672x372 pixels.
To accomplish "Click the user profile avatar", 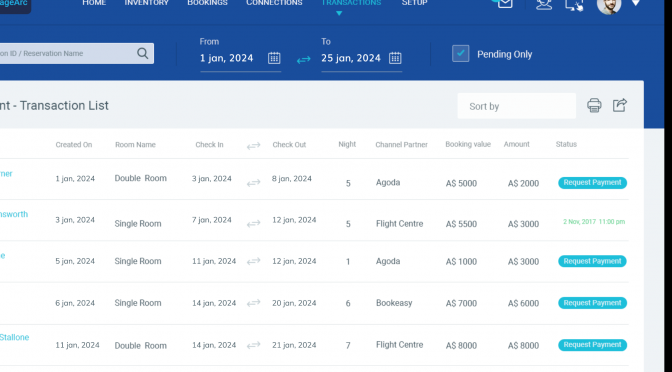I will [609, 6].
